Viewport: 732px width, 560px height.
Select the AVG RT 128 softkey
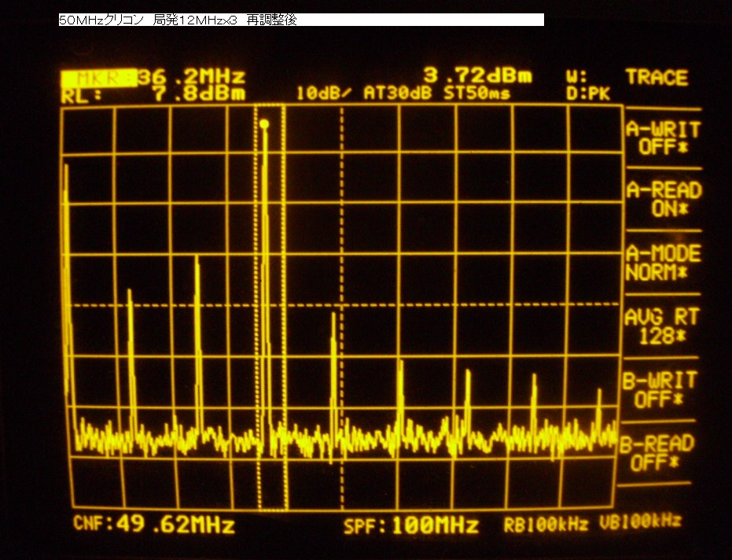(x=661, y=326)
